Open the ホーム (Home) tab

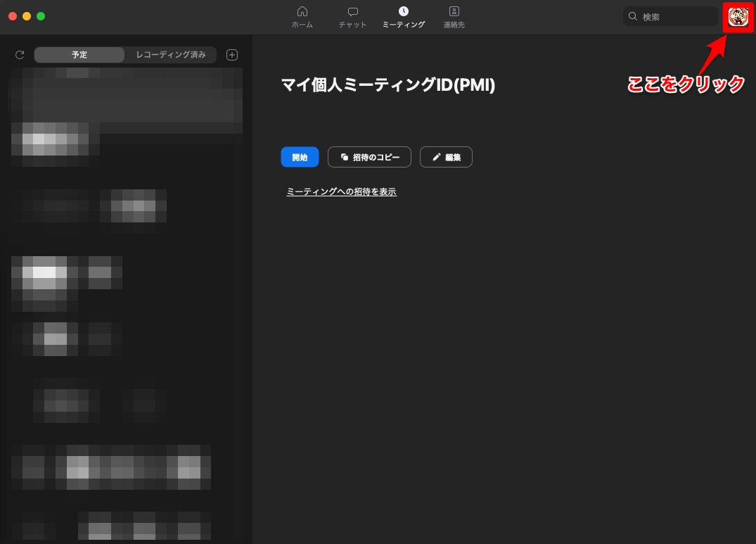coord(302,17)
